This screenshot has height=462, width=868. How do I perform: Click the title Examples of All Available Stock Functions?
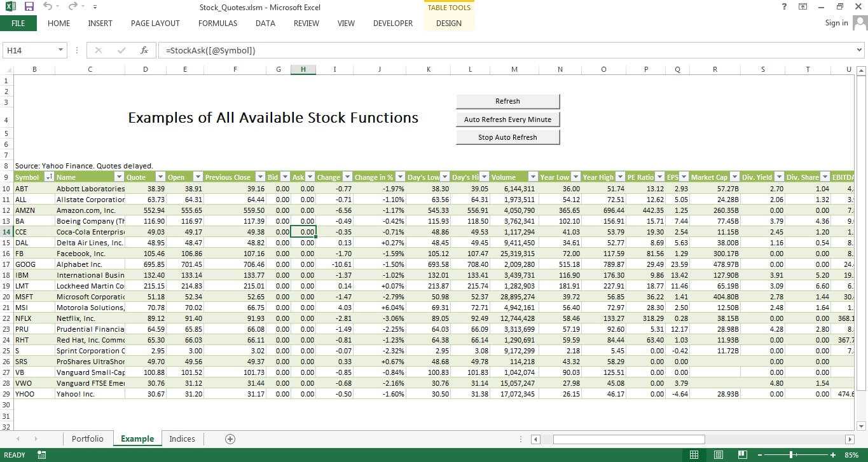[x=273, y=118]
